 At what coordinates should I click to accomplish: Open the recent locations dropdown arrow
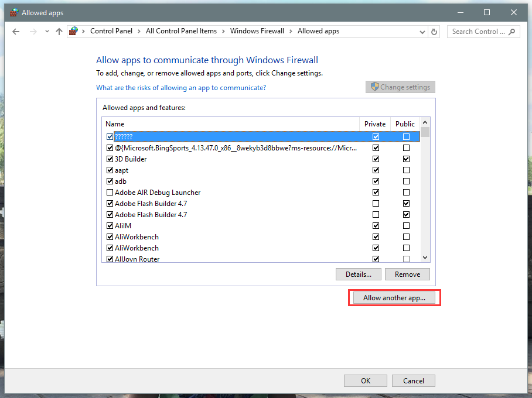[47, 32]
